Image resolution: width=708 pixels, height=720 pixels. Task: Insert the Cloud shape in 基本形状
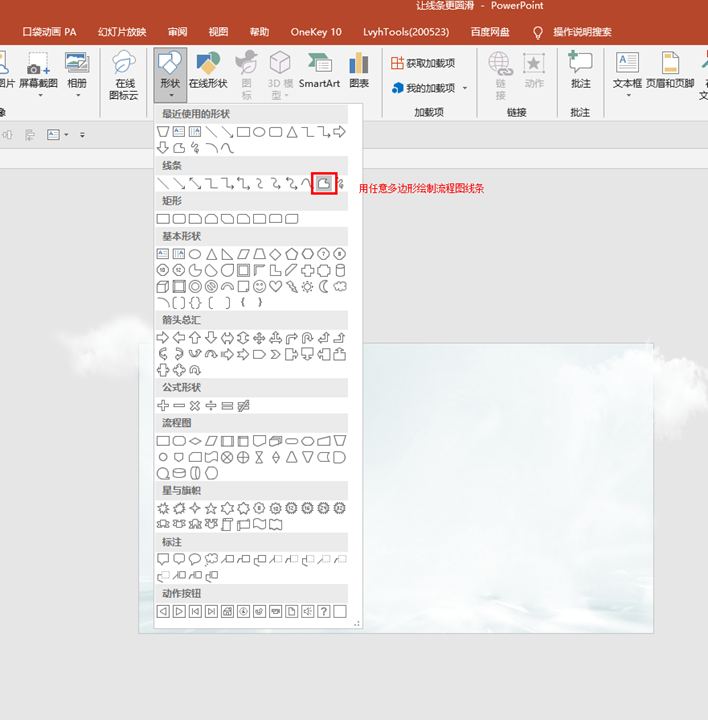pyautogui.click(x=340, y=287)
